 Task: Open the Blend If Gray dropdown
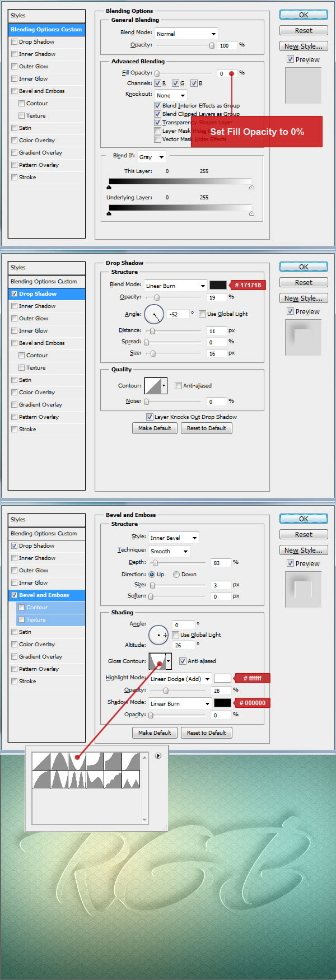pyautogui.click(x=151, y=157)
